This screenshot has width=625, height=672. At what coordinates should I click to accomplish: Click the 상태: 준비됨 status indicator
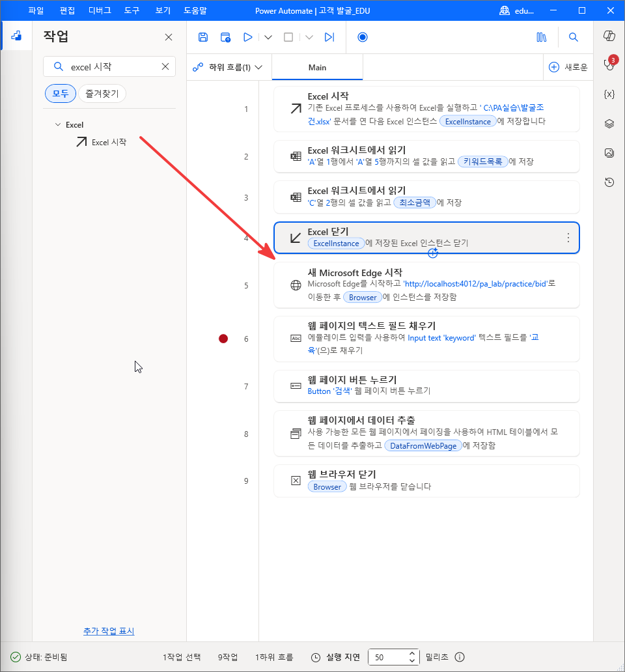tap(39, 657)
